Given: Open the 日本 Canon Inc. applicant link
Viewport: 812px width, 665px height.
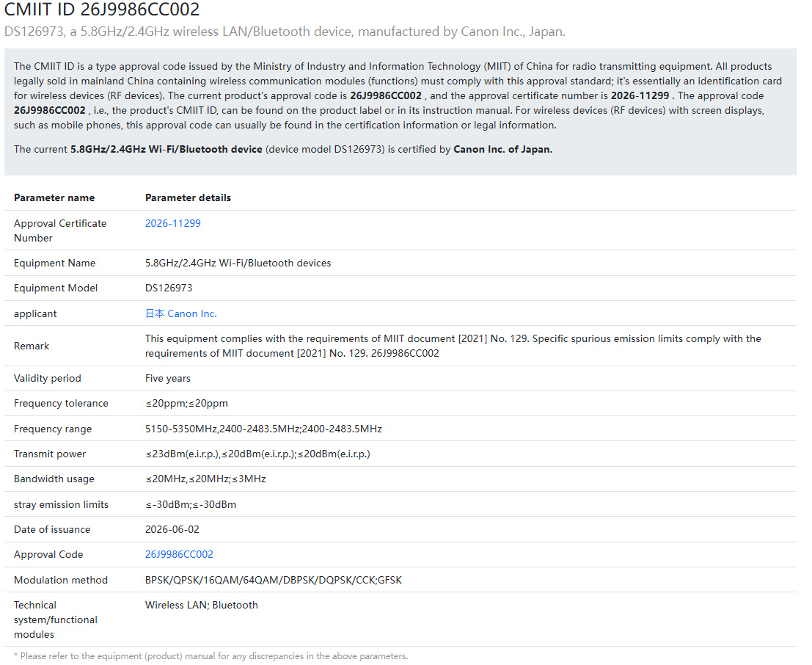Looking at the screenshot, I should (x=180, y=313).
